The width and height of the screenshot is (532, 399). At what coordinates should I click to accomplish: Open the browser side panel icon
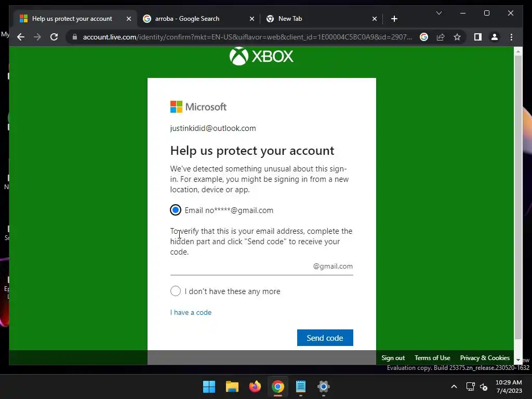478,37
